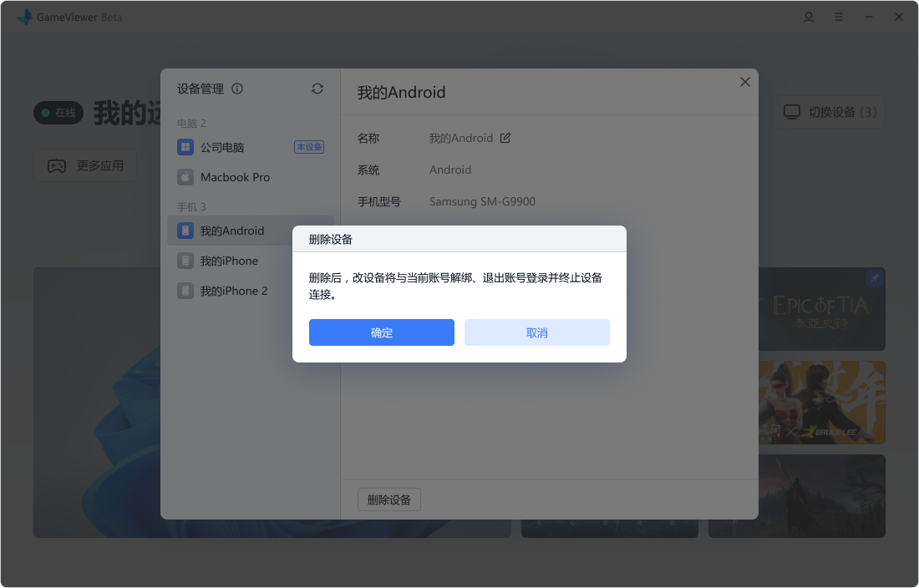919x588 pixels.
Task: Click the 删除设备 button at panel bottom
Action: [388, 499]
